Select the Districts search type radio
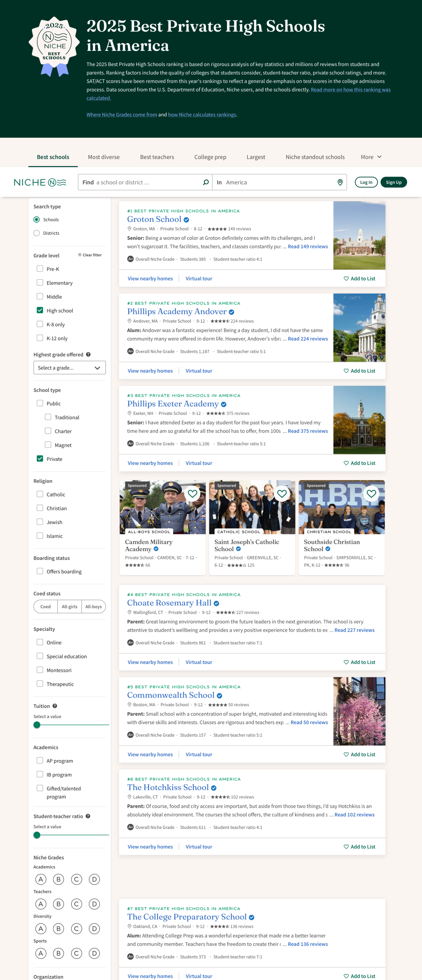 tap(37, 233)
